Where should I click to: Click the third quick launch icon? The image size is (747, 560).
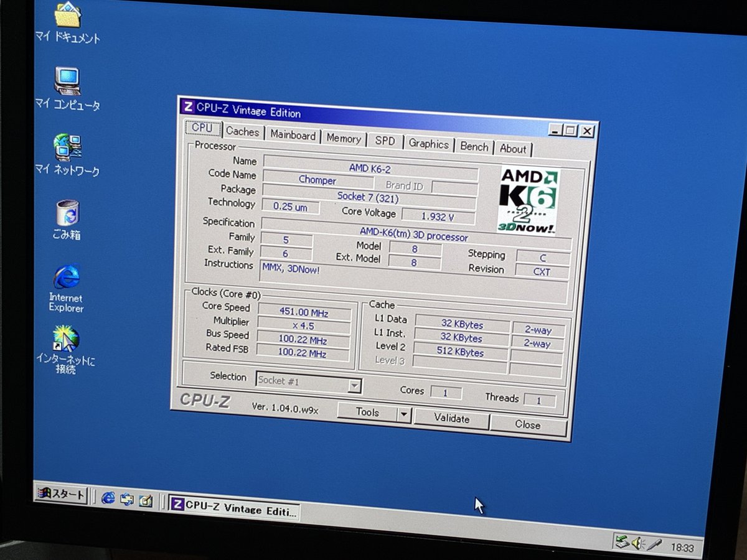point(146,500)
